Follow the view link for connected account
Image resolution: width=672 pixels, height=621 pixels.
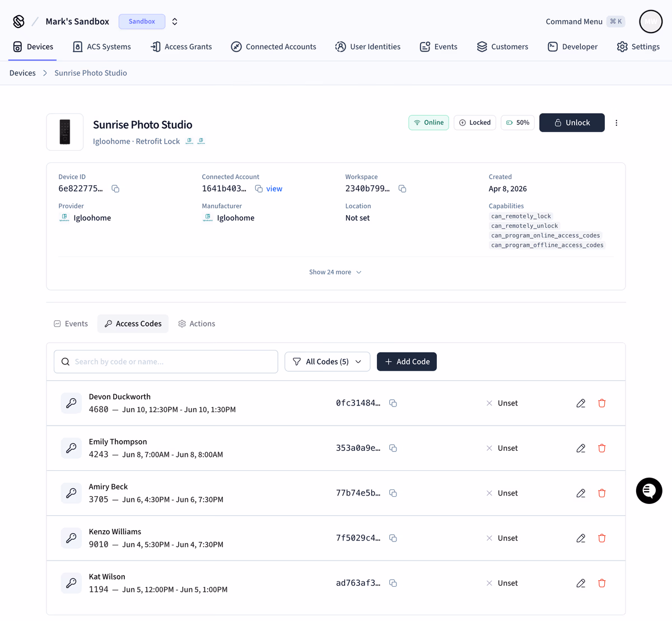pyautogui.click(x=274, y=189)
